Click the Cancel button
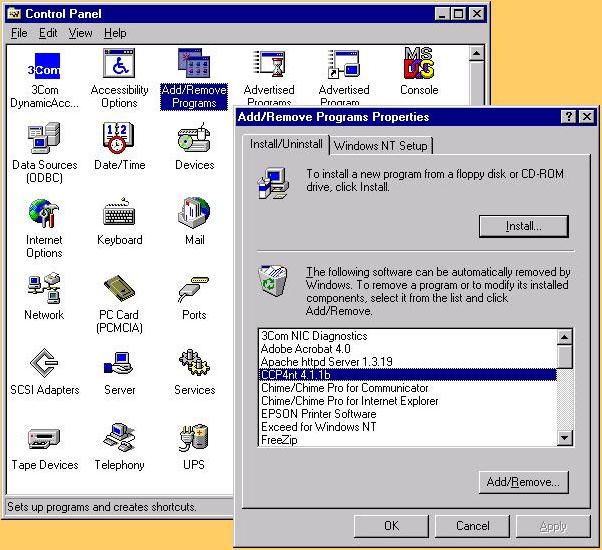The height and width of the screenshot is (550, 602). (472, 526)
